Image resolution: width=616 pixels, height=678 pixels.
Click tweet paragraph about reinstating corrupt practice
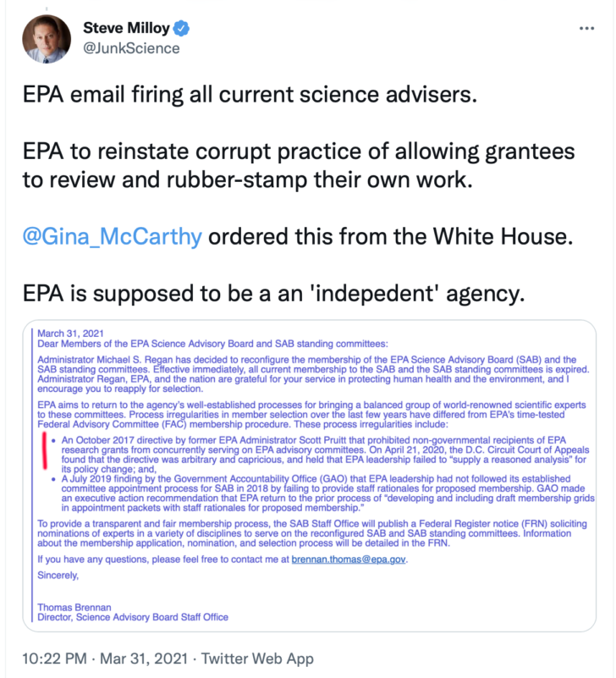pyautogui.click(x=299, y=165)
